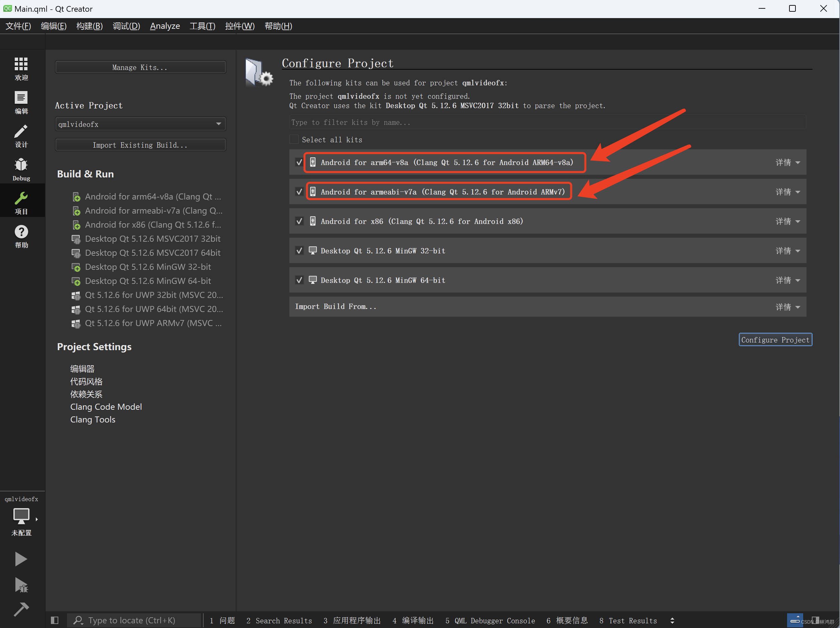Expand details (详情) for Desktop MinGW 32-bit

[x=788, y=251]
